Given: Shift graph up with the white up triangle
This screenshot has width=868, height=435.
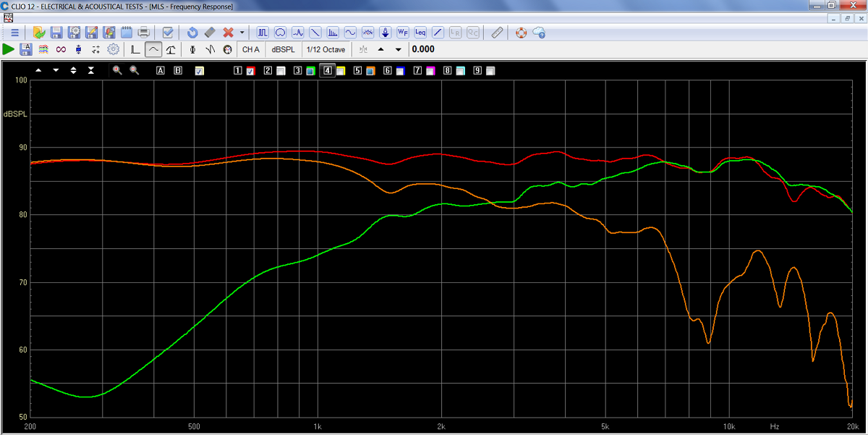Looking at the screenshot, I should pyautogui.click(x=38, y=70).
